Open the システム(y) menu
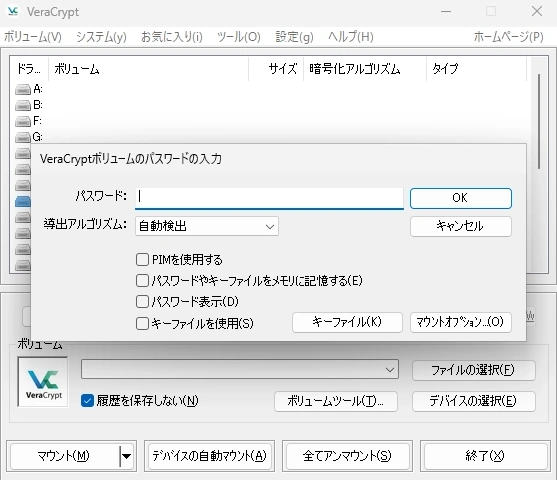This screenshot has height=480, width=557. 101,37
